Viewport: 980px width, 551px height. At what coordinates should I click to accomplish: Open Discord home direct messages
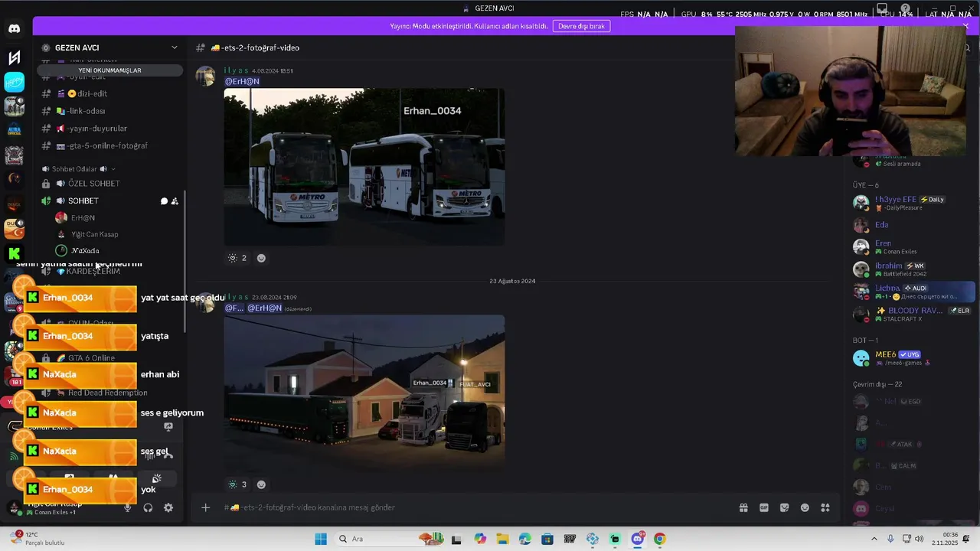(14, 28)
